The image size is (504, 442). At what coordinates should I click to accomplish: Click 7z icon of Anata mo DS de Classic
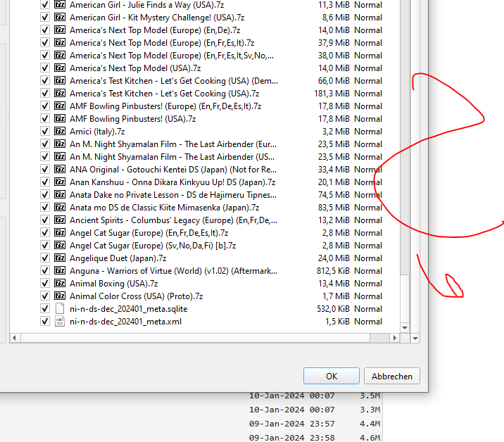pos(60,208)
